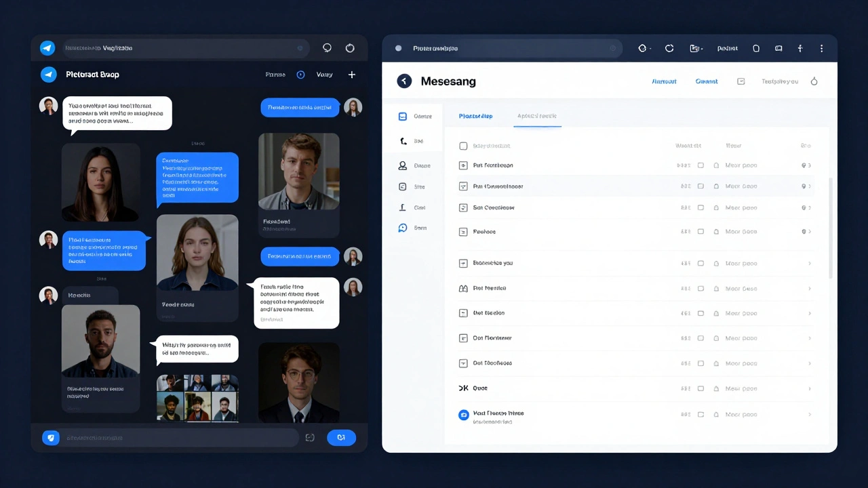The width and height of the screenshot is (868, 488).
Task: Click the plus icon in the chat list header
Action: tap(351, 75)
